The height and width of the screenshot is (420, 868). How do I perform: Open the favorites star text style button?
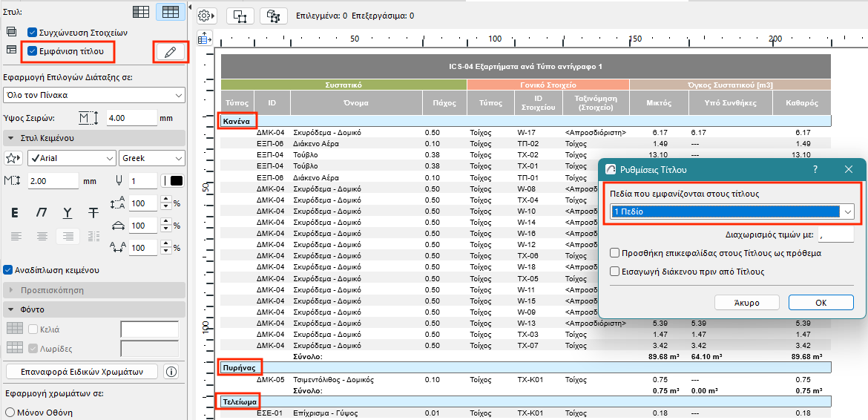pyautogui.click(x=13, y=158)
